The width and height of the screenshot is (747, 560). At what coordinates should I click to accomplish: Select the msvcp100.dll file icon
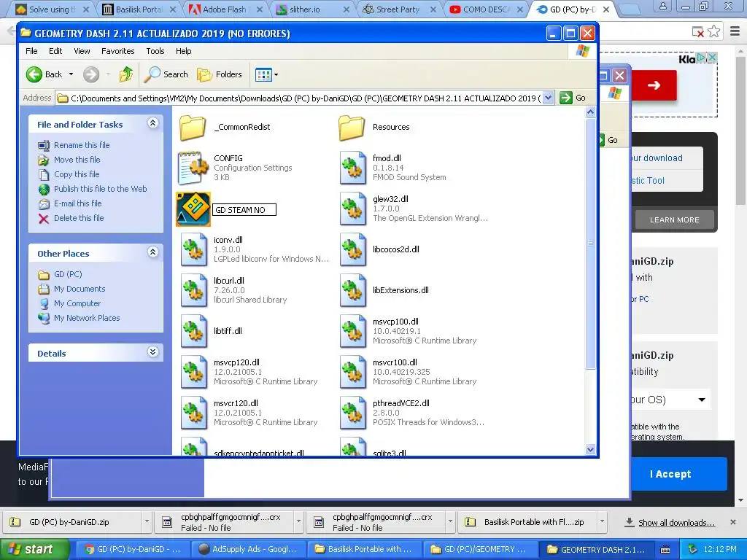[353, 331]
